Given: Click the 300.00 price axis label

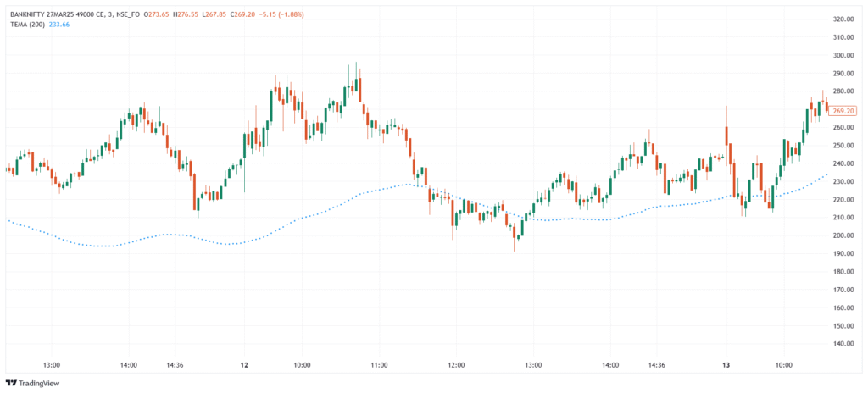Looking at the screenshot, I should 843,56.
